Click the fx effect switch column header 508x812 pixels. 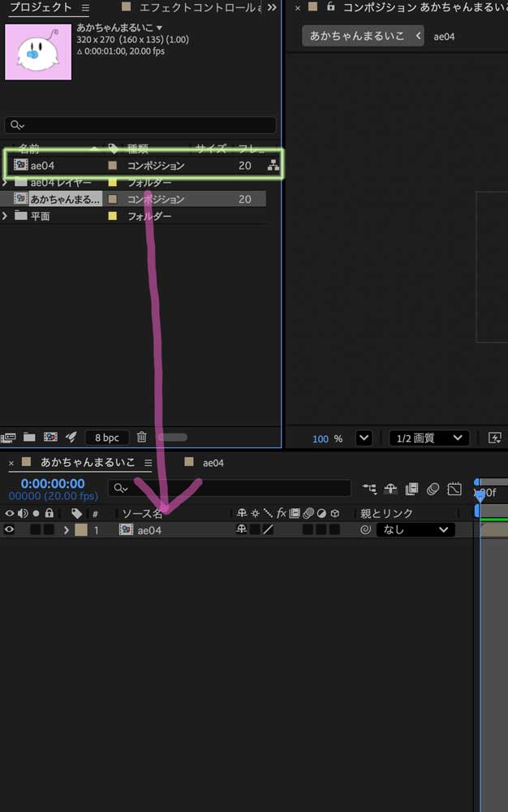(281, 513)
